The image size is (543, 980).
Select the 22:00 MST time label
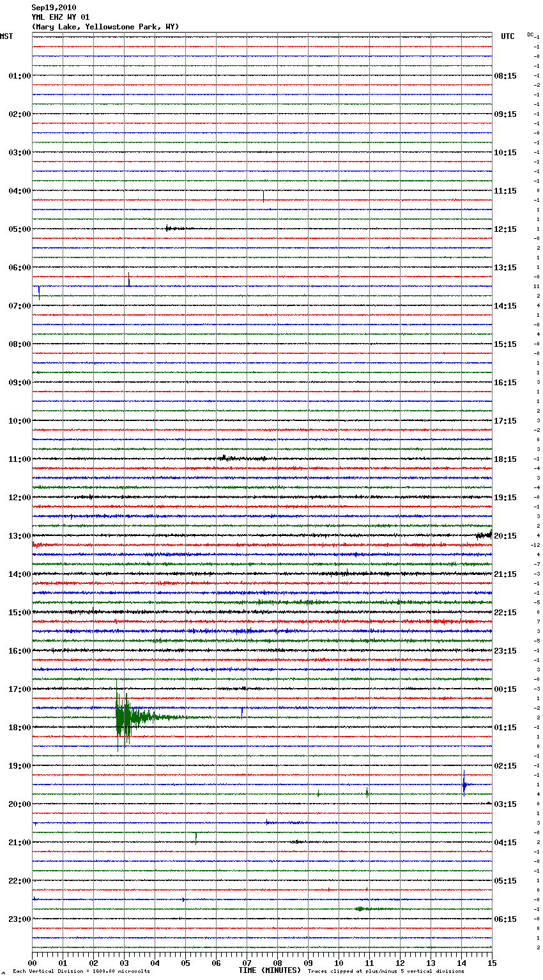[19, 881]
